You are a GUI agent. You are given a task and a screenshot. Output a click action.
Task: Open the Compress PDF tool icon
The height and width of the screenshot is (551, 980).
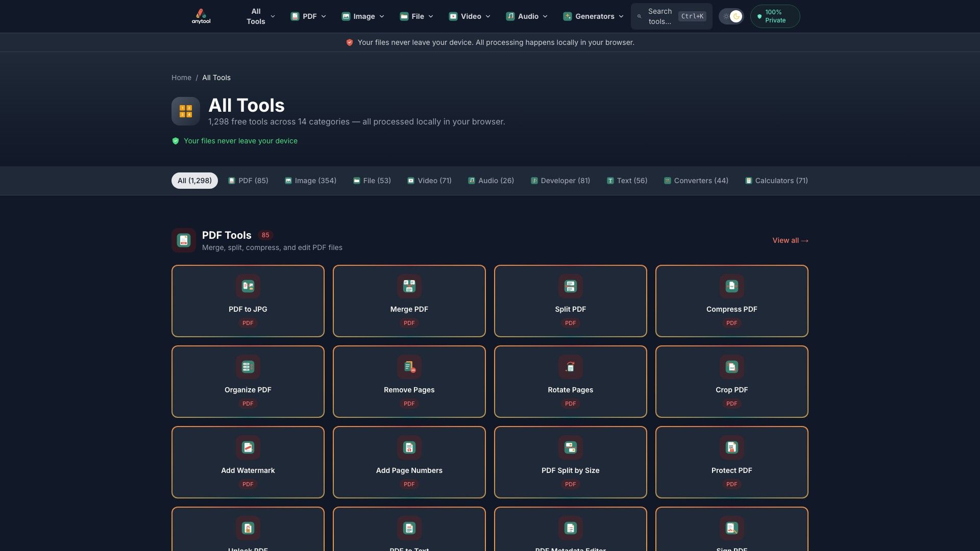pos(732,286)
